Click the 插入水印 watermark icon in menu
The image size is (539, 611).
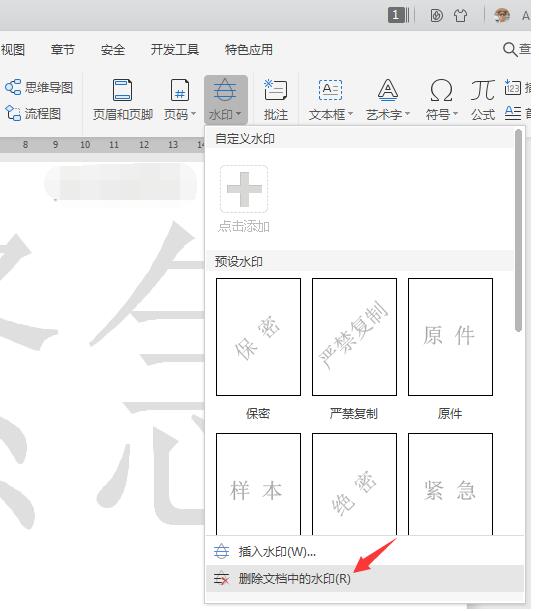tap(222, 551)
